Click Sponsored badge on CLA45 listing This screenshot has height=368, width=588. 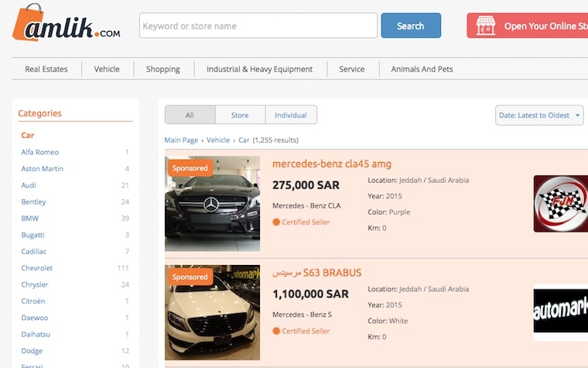(190, 168)
